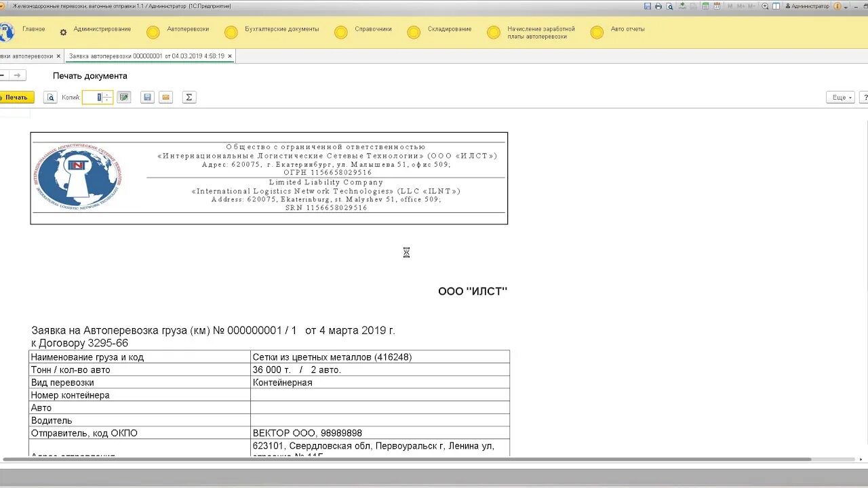Click the green calculator icon in title bar
Screen dimensions: 868x488
click(706, 6)
